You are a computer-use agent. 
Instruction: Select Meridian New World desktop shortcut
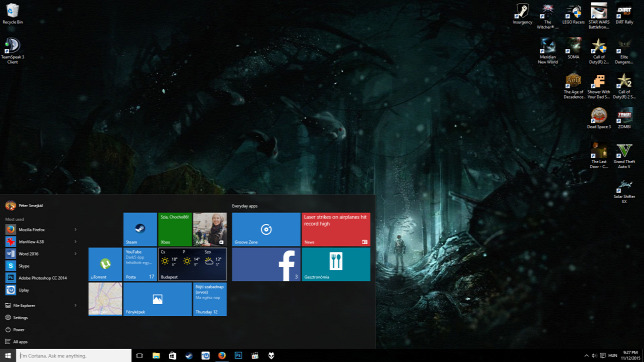coord(548,51)
